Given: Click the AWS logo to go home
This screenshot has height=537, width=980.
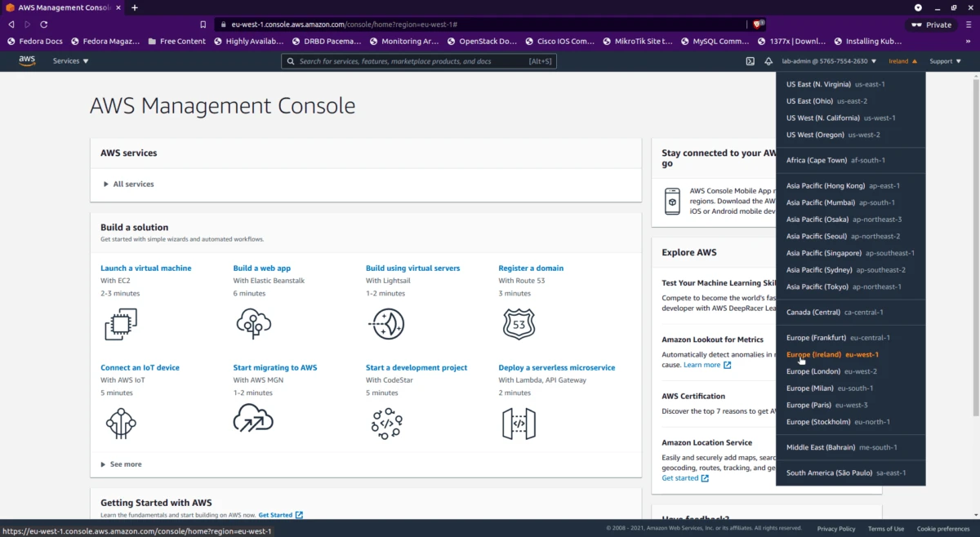Looking at the screenshot, I should tap(27, 60).
